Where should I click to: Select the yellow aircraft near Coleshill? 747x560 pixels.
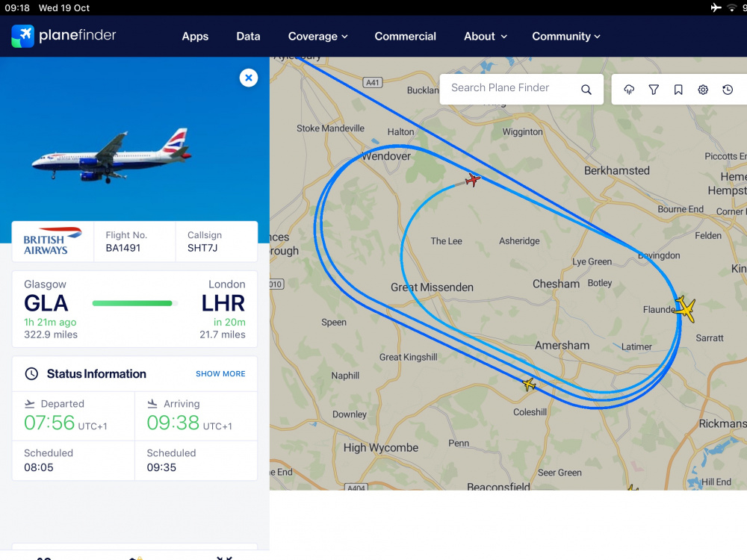pyautogui.click(x=530, y=384)
